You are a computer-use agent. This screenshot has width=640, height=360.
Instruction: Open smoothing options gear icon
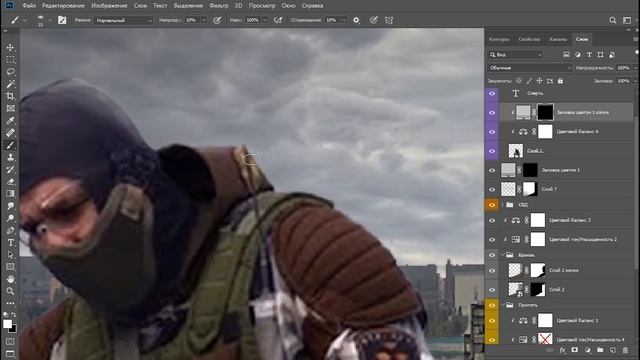(x=356, y=20)
